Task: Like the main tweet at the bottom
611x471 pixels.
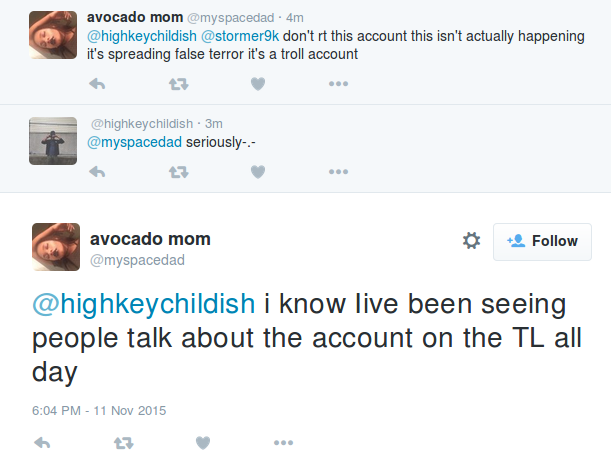Action: (203, 442)
